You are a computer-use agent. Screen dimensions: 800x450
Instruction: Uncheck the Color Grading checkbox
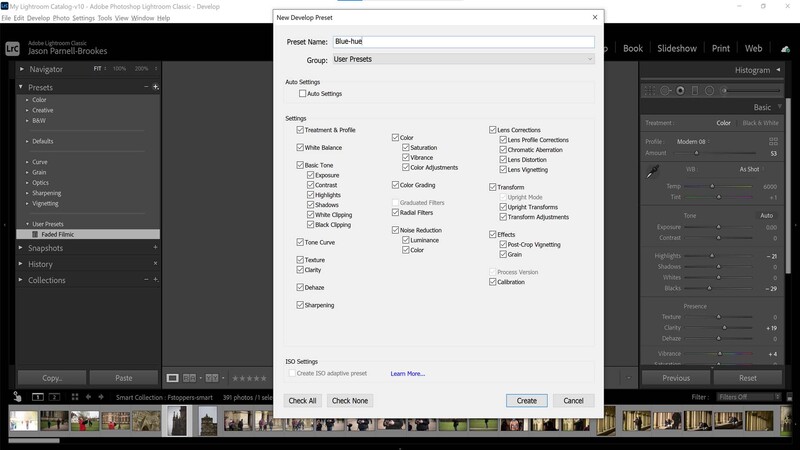pos(395,185)
